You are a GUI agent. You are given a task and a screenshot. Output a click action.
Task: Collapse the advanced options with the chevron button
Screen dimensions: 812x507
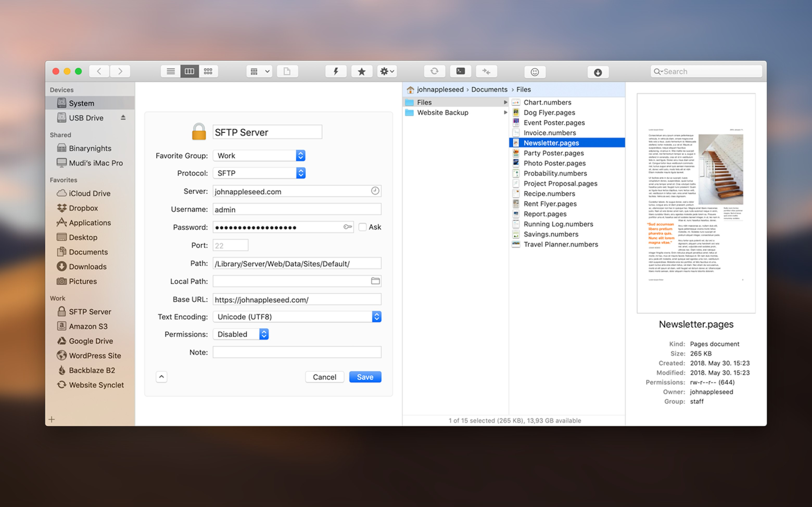point(161,376)
